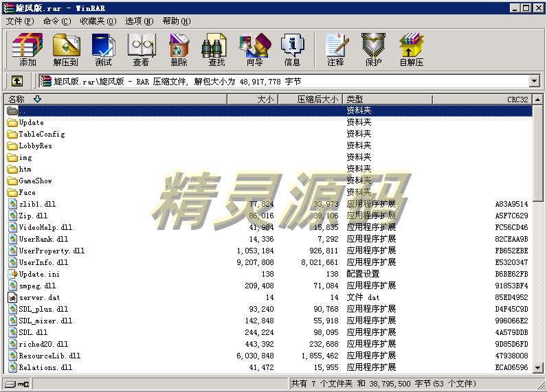The height and width of the screenshot is (392, 547).
Task: Open the 帮助(H) menu
Action: tap(177, 21)
